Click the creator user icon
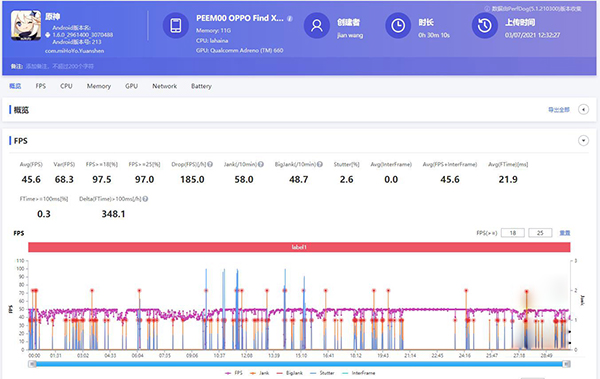 click(316, 26)
